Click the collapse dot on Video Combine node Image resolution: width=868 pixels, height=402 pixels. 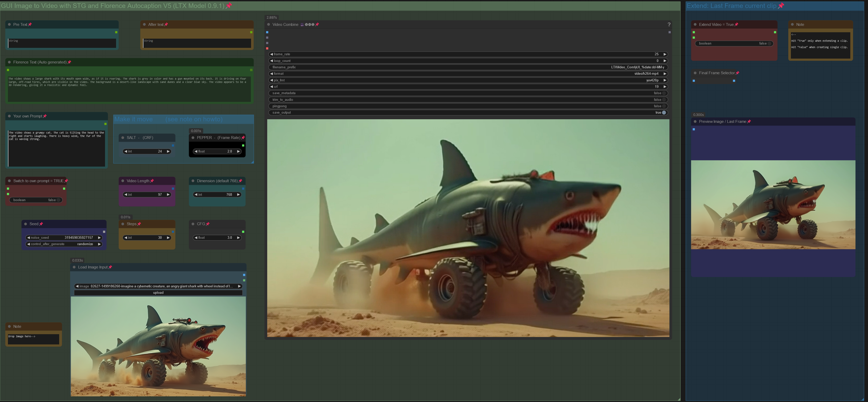pyautogui.click(x=268, y=25)
